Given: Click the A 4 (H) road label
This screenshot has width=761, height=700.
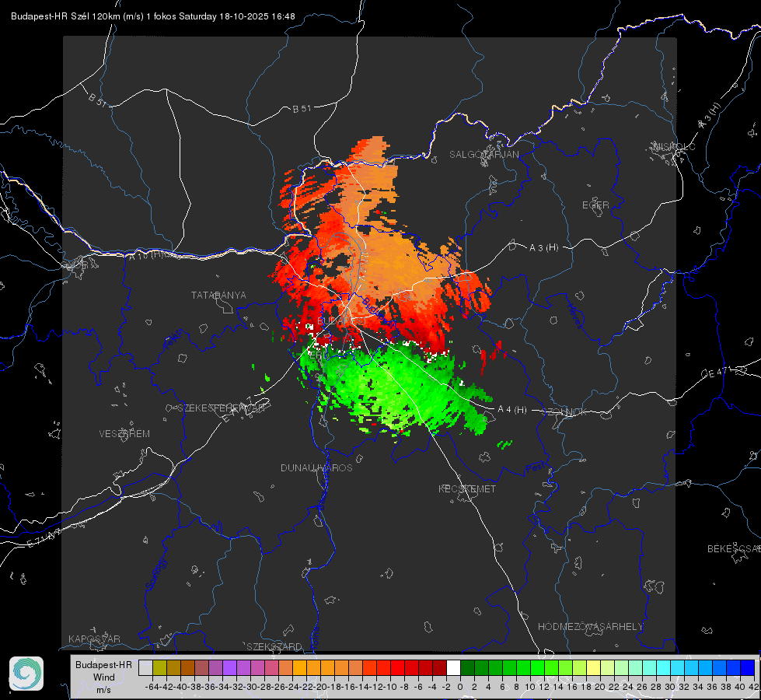Looking at the screenshot, I should [x=511, y=410].
